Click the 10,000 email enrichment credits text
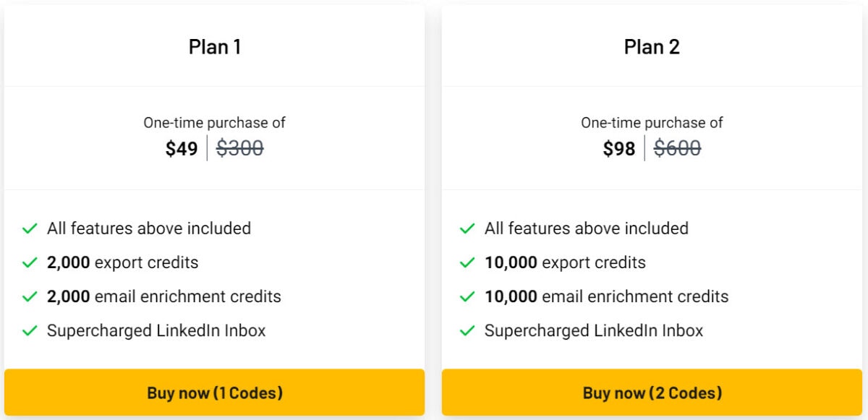Viewport: 868px width, 420px height. click(x=607, y=296)
